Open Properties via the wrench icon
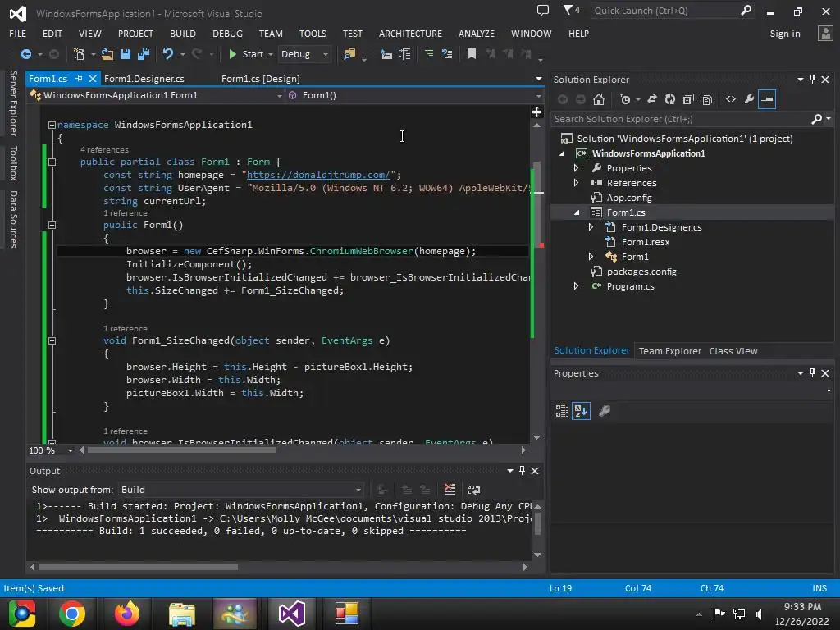This screenshot has height=630, width=840. click(749, 99)
